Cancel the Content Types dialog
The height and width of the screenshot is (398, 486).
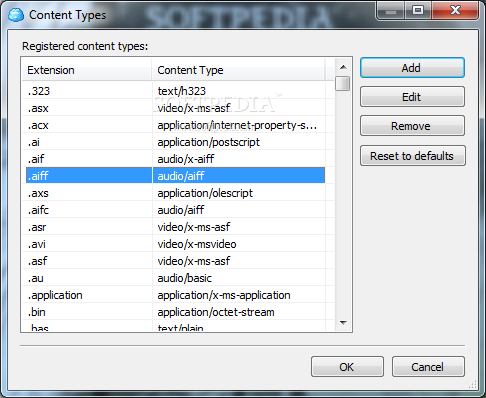(x=428, y=367)
